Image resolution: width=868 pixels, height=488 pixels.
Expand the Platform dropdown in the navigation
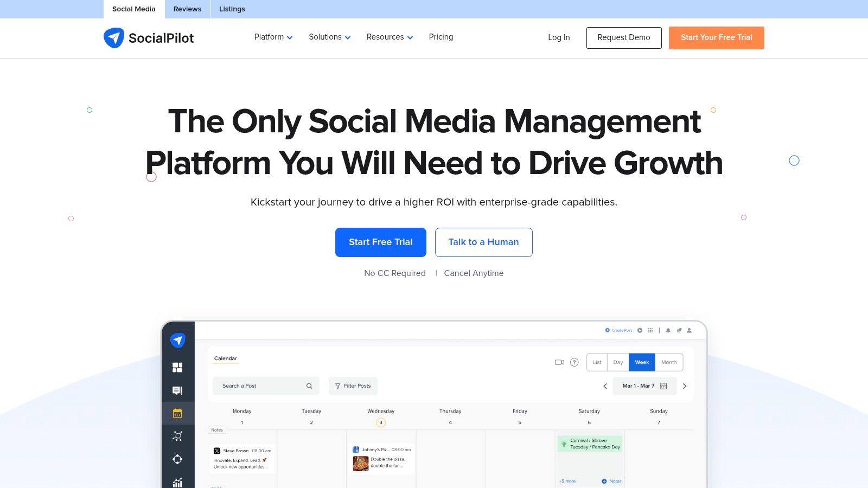[273, 37]
